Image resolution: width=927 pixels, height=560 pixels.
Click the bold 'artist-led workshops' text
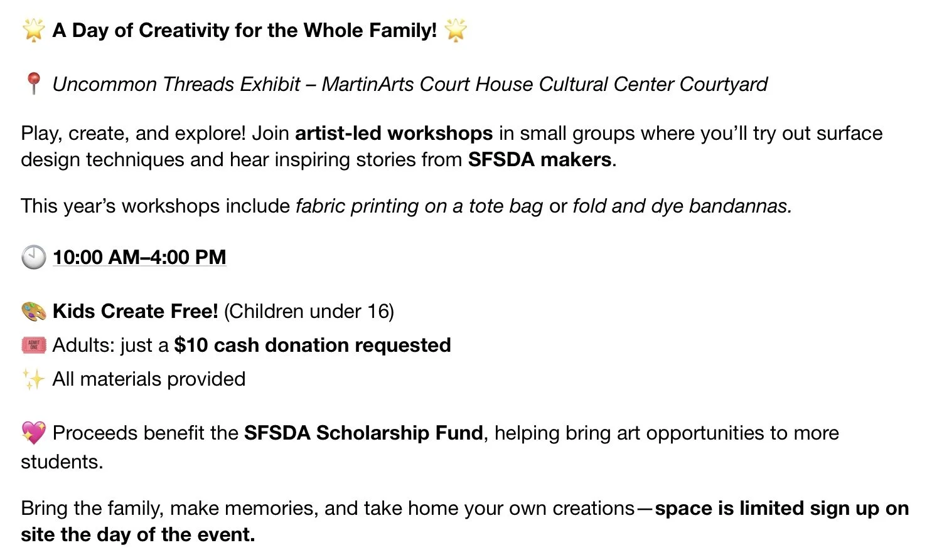coord(394,133)
